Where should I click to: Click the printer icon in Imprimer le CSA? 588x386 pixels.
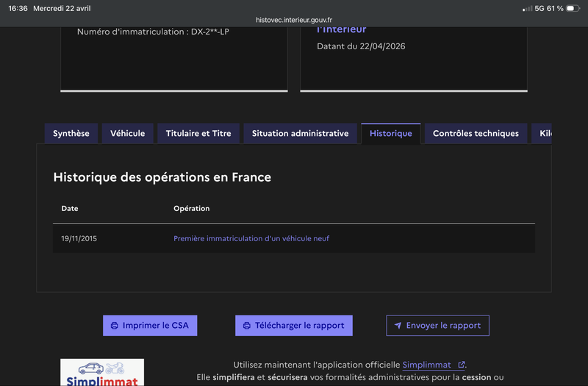(115, 326)
